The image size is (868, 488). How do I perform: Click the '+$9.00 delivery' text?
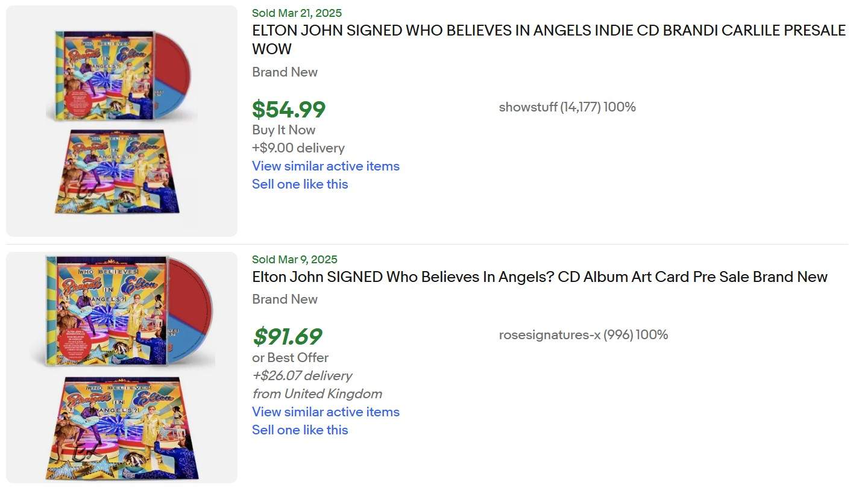(298, 148)
